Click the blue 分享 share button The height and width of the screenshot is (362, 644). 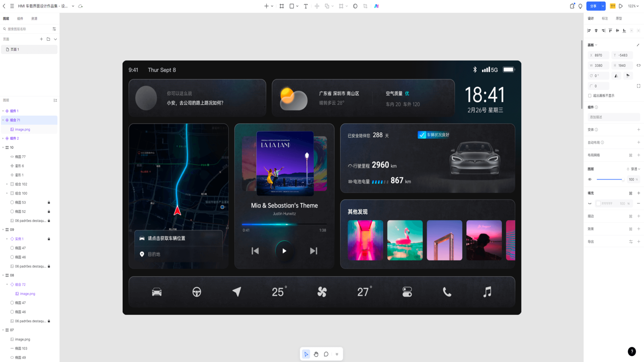point(593,6)
